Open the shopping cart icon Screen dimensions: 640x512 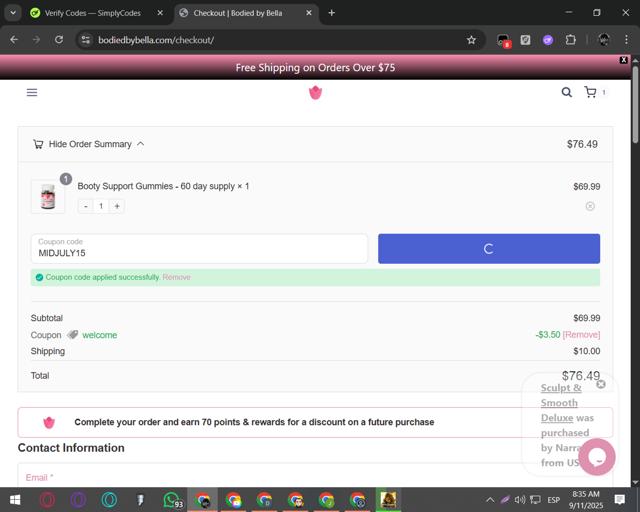click(590, 92)
